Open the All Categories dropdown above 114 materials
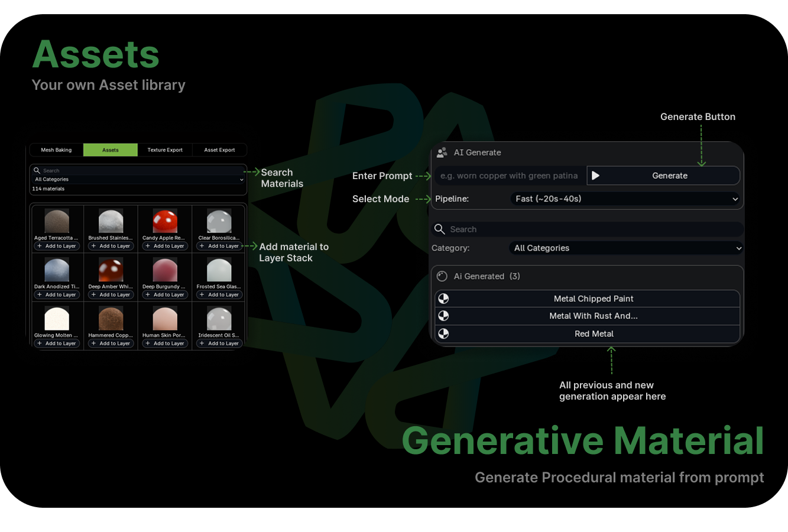Viewport: 788px width, 532px height. [x=138, y=179]
